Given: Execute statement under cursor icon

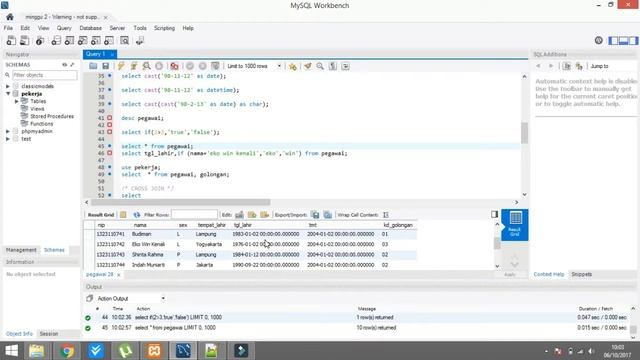Looking at the screenshot, I should pos(133,66).
